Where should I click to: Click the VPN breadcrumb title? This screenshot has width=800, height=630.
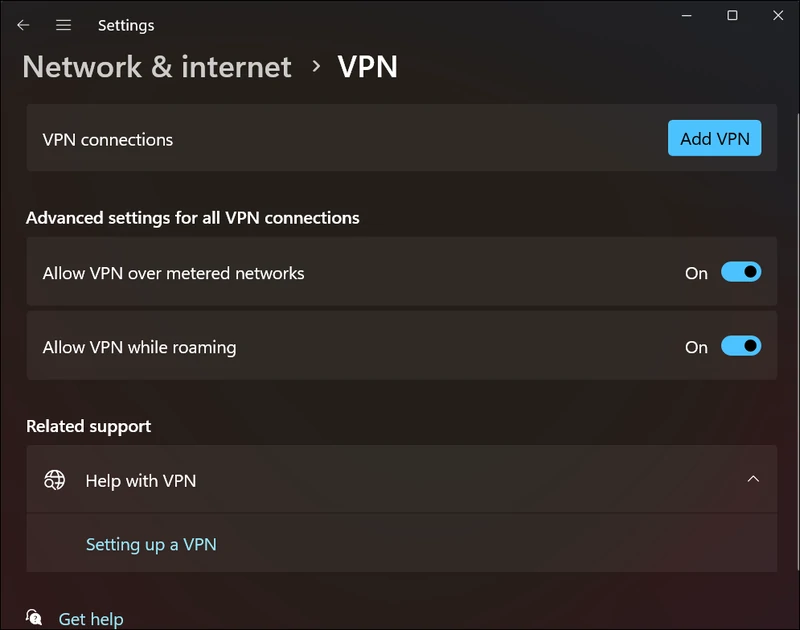(x=368, y=67)
